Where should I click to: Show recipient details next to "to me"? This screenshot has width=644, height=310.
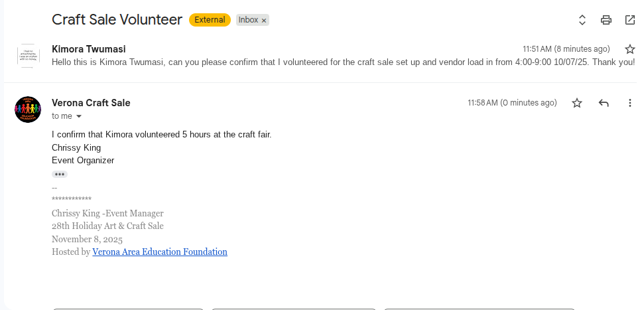pyautogui.click(x=79, y=117)
